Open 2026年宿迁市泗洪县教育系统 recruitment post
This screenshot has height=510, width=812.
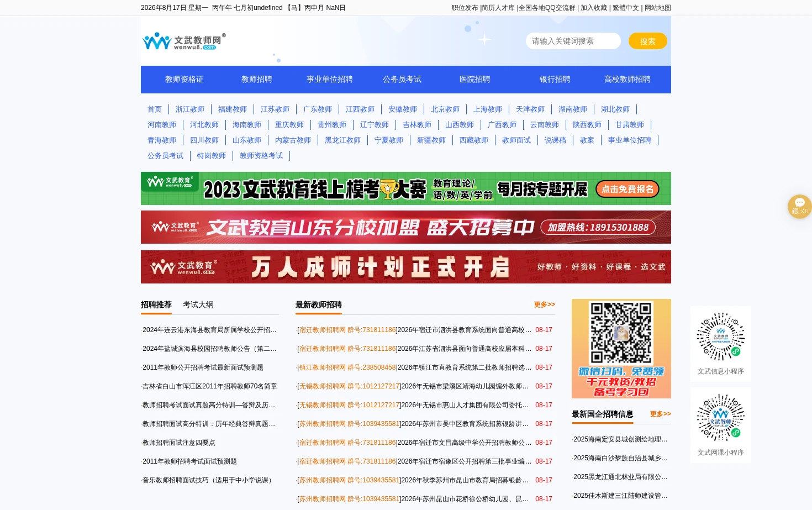[464, 330]
